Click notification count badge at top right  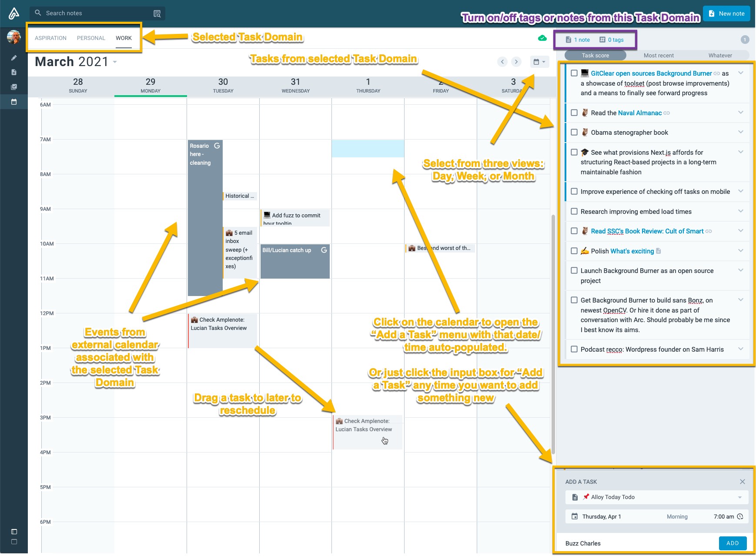coord(745,40)
